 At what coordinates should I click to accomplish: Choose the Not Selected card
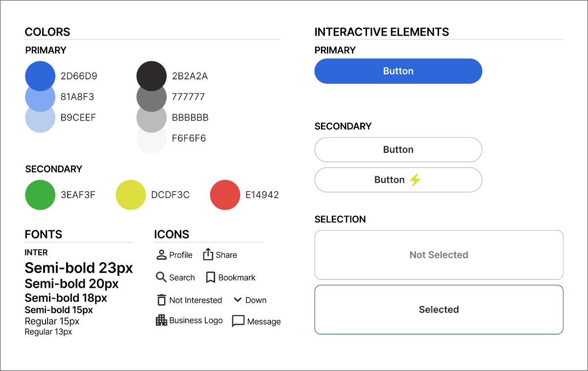point(439,255)
